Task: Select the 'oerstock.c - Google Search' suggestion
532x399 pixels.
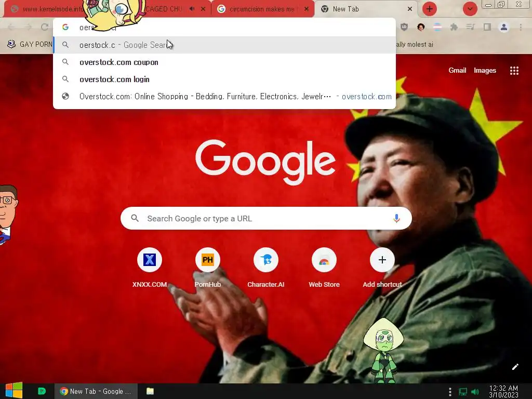Action: pos(224,45)
